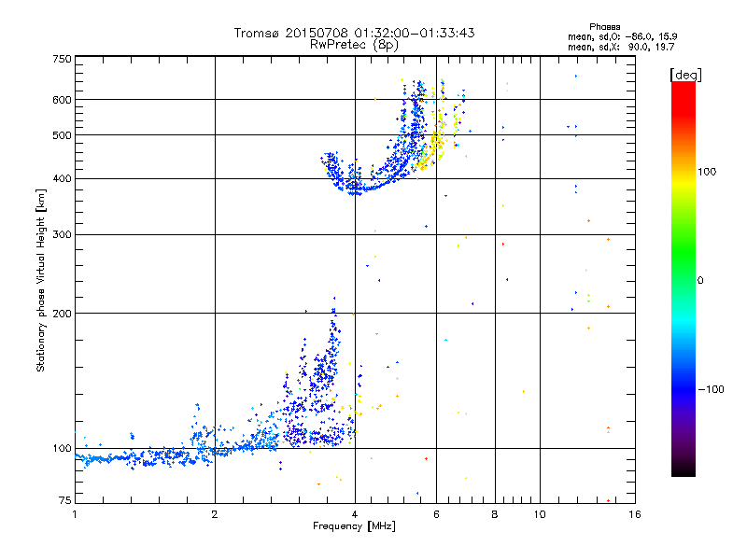
Task: Click the colorbar tick label '100'
Action: [707, 172]
